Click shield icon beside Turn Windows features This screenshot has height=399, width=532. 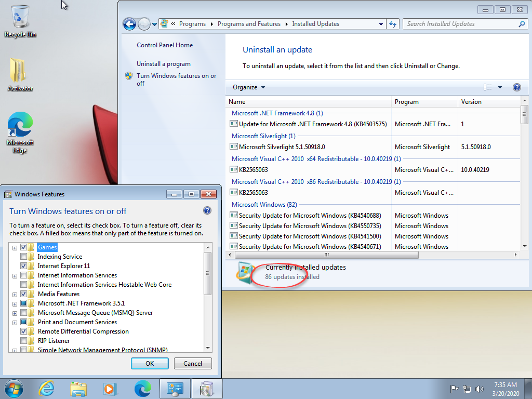(129, 76)
